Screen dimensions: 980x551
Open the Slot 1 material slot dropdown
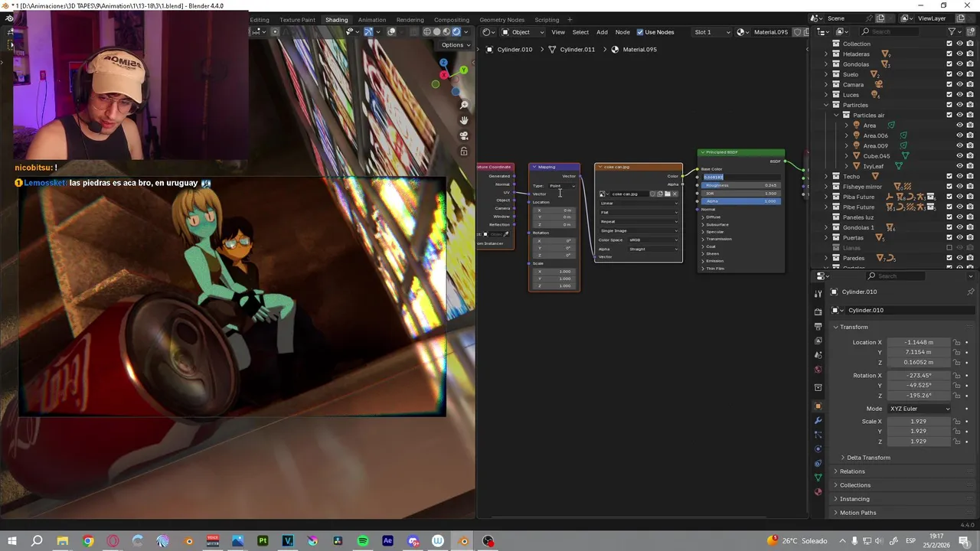(711, 32)
